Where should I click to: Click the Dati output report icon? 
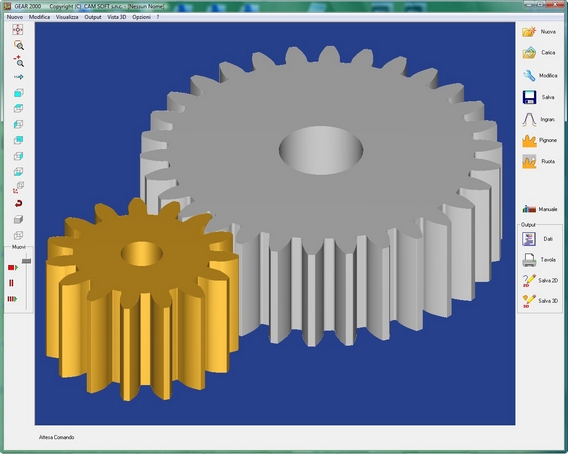[x=529, y=239]
